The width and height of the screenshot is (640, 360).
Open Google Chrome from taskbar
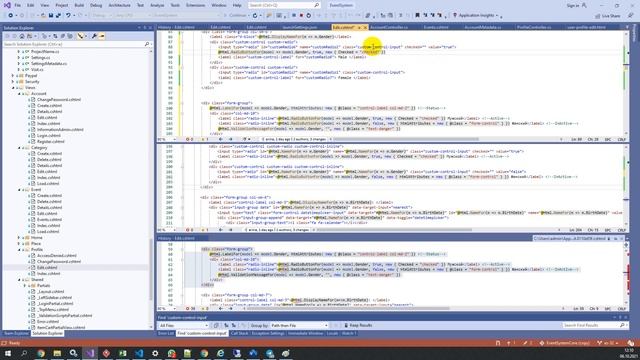point(41,353)
